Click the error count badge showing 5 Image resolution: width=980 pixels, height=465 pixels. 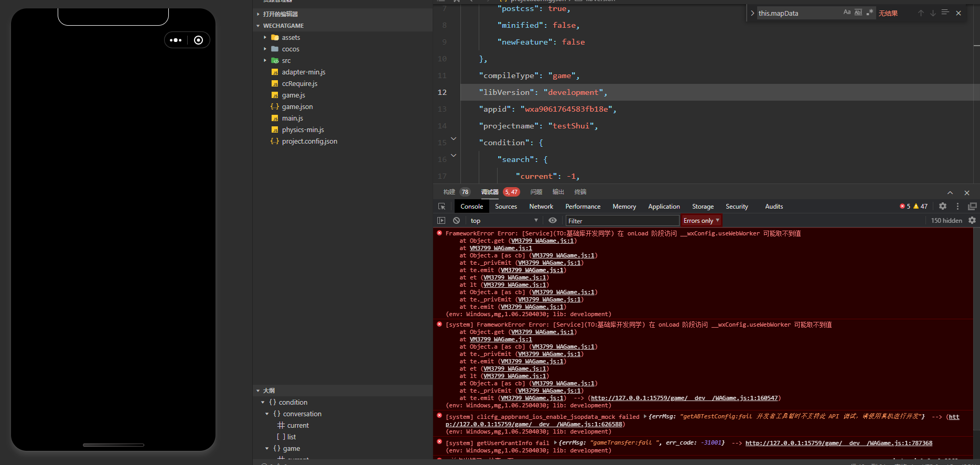pyautogui.click(x=905, y=207)
